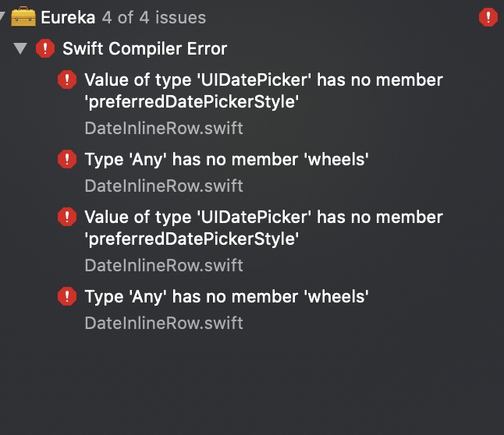504x435 pixels.
Task: Select the Eureka project row
Action: (x=252, y=17)
